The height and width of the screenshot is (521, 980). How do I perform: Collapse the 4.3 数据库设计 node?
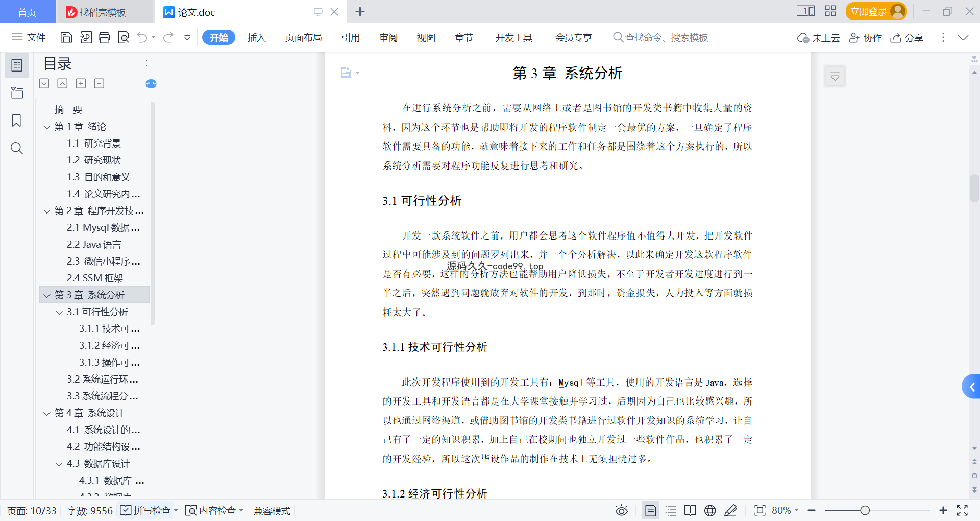pos(59,464)
